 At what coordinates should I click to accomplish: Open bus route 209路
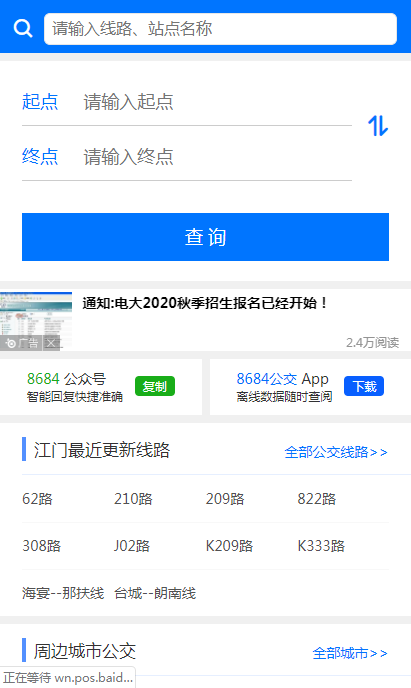(x=225, y=499)
